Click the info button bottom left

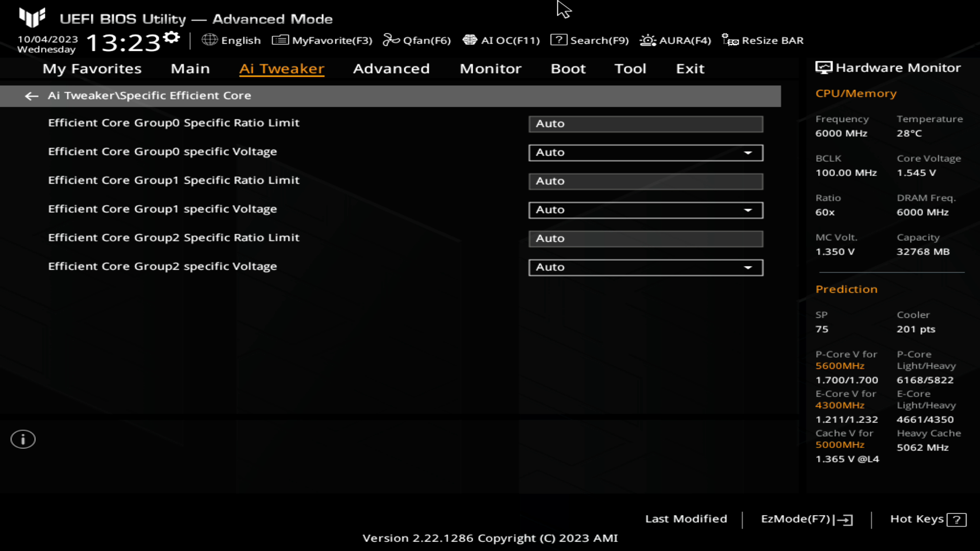[22, 439]
